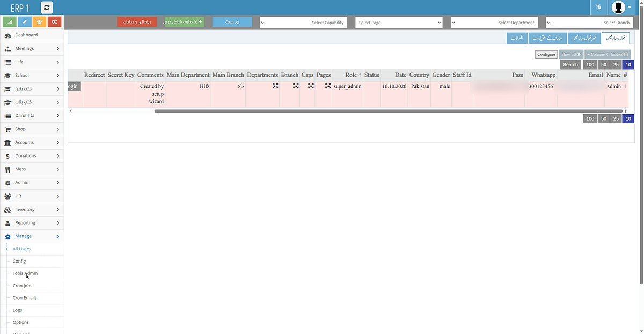Click the Shop cart icon

(8, 129)
